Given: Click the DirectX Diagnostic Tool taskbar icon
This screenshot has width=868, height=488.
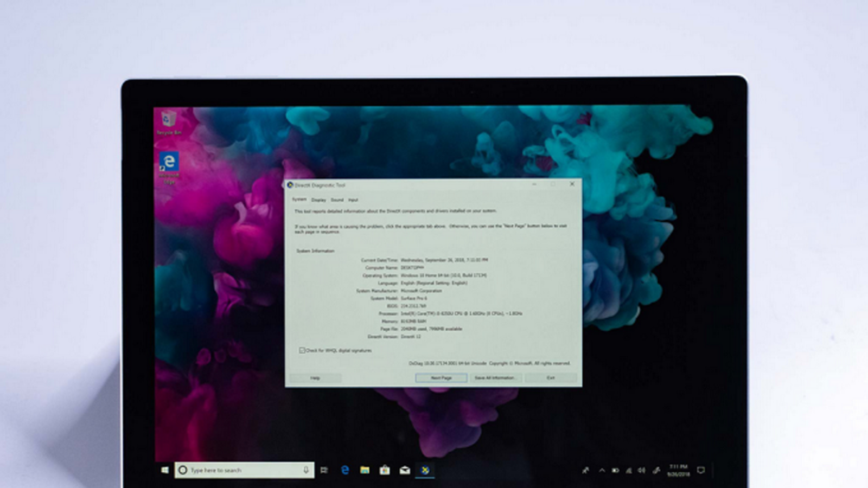Looking at the screenshot, I should point(425,470).
